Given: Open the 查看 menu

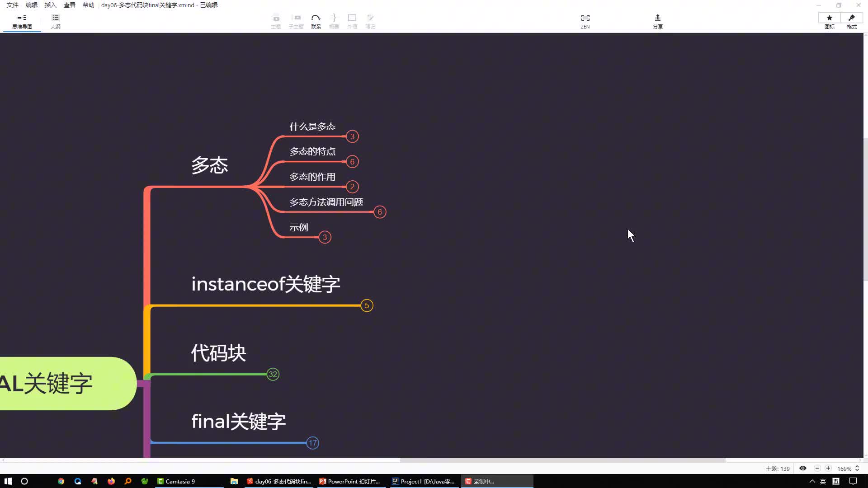Looking at the screenshot, I should [70, 5].
